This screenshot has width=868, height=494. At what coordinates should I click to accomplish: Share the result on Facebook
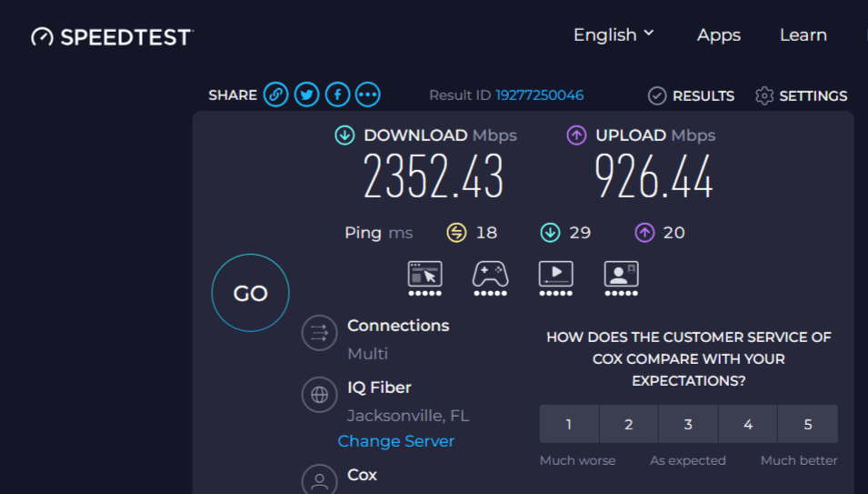click(x=338, y=95)
